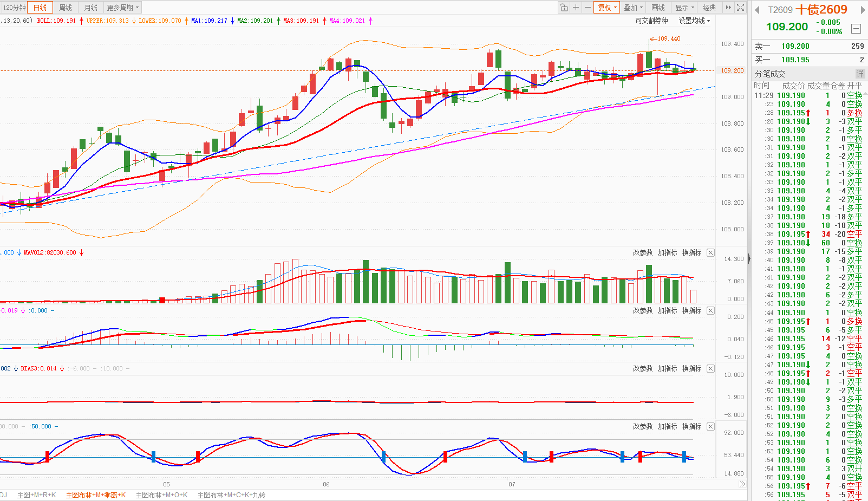The height and width of the screenshot is (501, 868).
Task: Open the 设置均线 moving average dropdown
Action: pyautogui.click(x=694, y=21)
